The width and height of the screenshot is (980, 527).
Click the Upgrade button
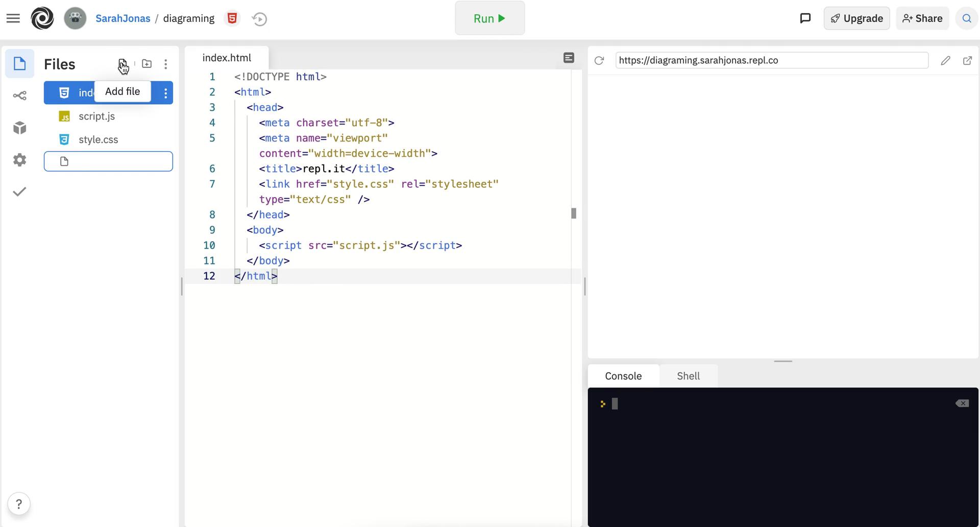(x=856, y=18)
